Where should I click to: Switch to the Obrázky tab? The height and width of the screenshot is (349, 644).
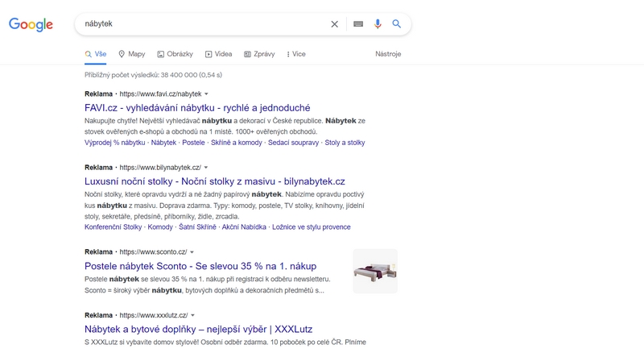pyautogui.click(x=175, y=54)
